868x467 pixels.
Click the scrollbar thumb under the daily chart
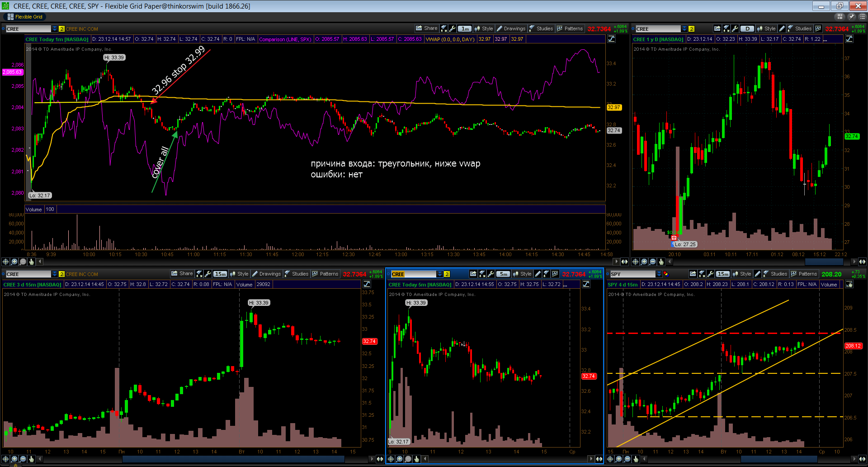(x=824, y=262)
